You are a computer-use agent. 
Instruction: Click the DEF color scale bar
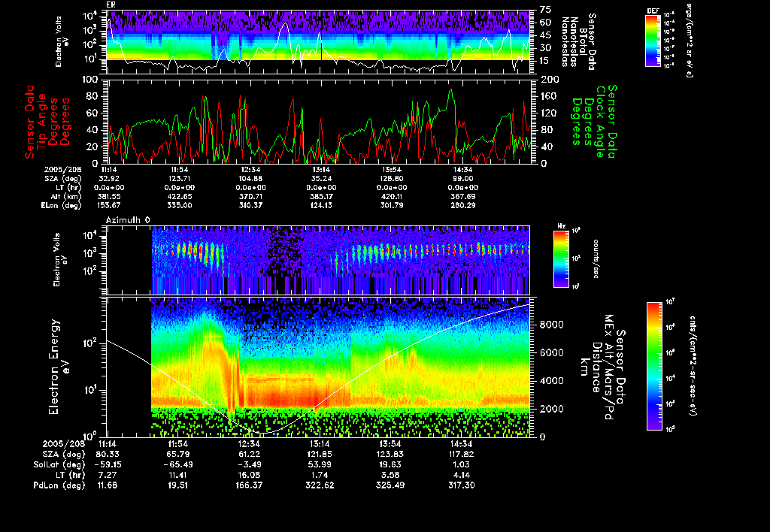click(653, 41)
